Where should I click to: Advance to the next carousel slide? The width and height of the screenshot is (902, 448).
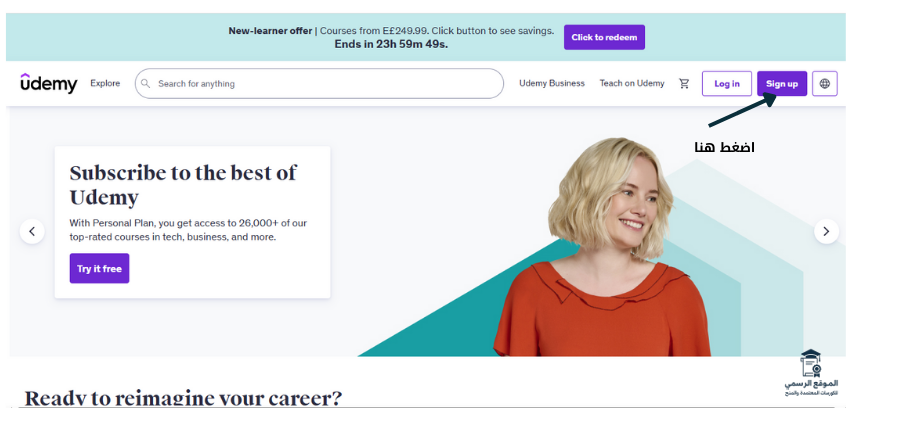click(x=826, y=232)
